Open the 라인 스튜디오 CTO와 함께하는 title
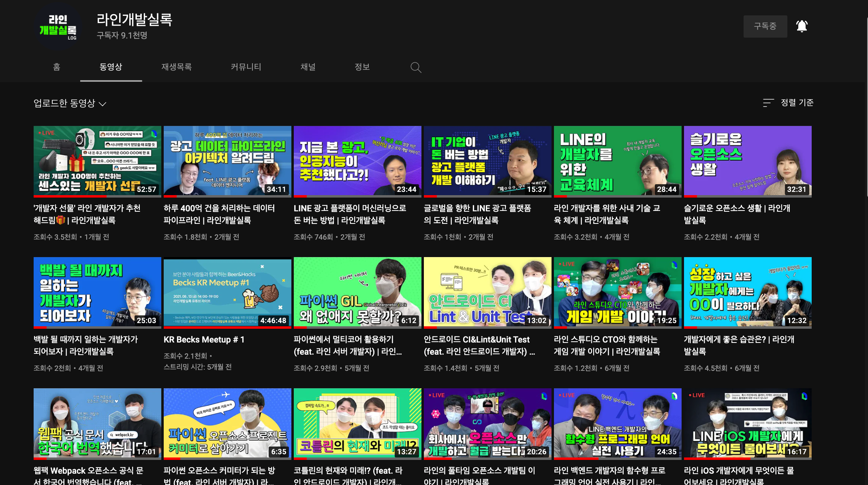Image resolution: width=868 pixels, height=485 pixels. tap(607, 345)
